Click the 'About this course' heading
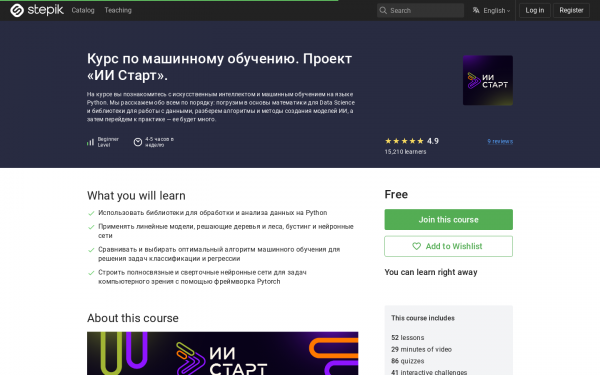Screen dimensions: 600x375 (133, 318)
